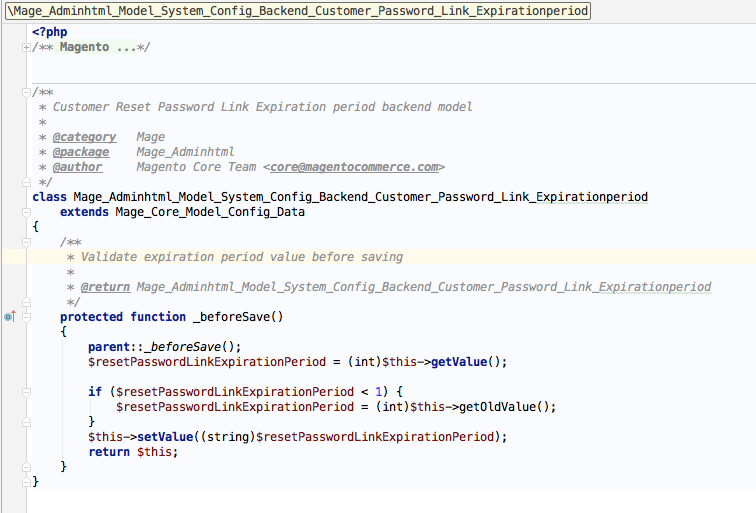Click "Magento Core Team" in the author line
Screen dimensions: 756x513
point(196,167)
